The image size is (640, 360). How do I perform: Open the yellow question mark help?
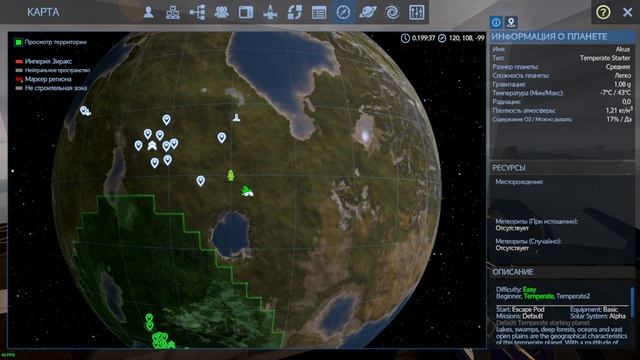point(603,12)
